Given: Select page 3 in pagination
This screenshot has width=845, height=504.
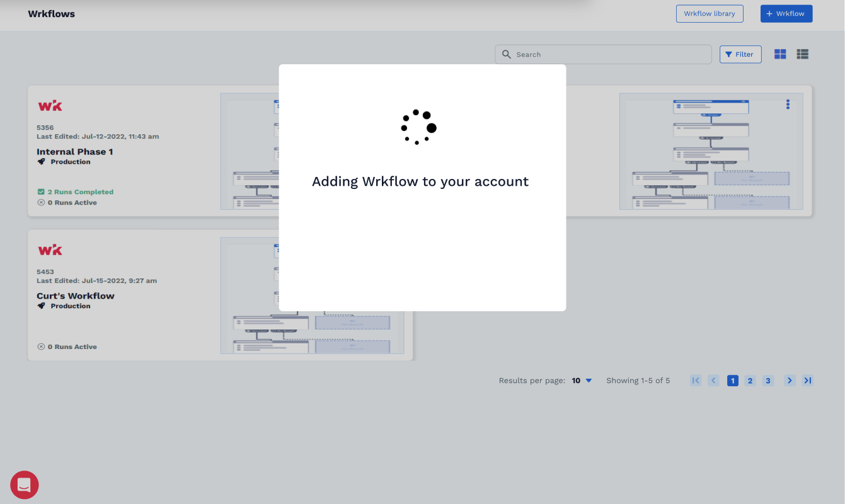Looking at the screenshot, I should 767,381.
